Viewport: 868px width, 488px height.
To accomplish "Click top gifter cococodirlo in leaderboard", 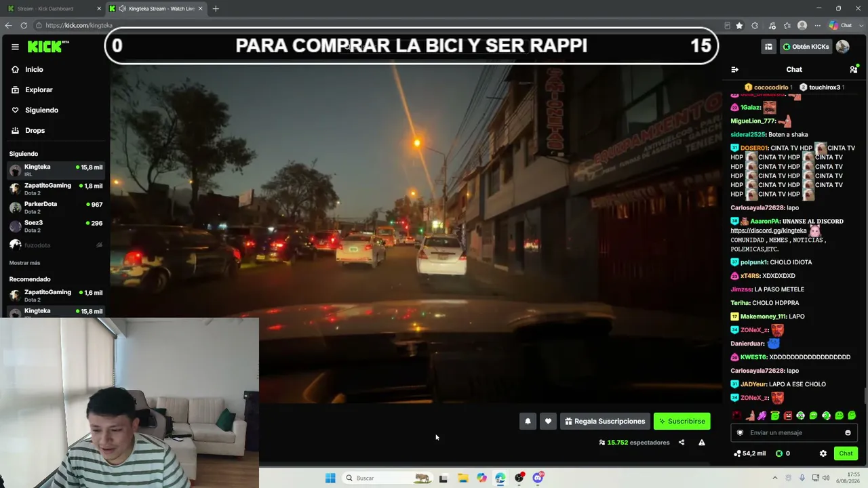I will point(769,87).
